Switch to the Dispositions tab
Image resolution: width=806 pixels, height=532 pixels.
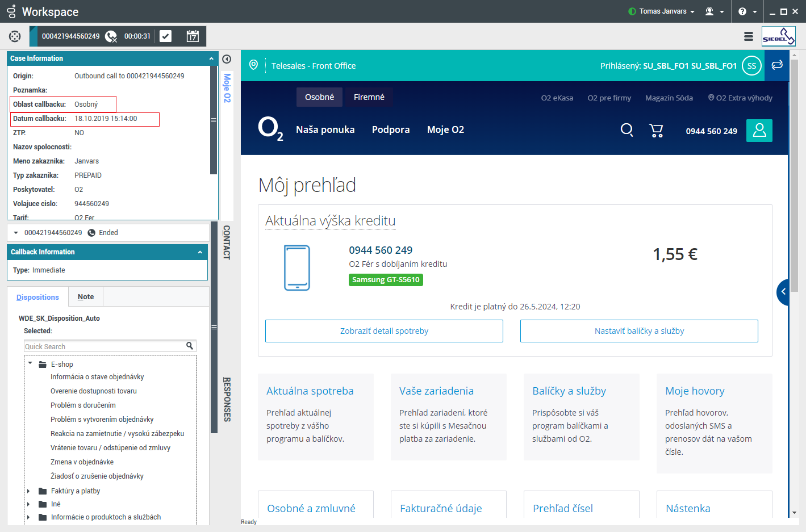point(37,297)
